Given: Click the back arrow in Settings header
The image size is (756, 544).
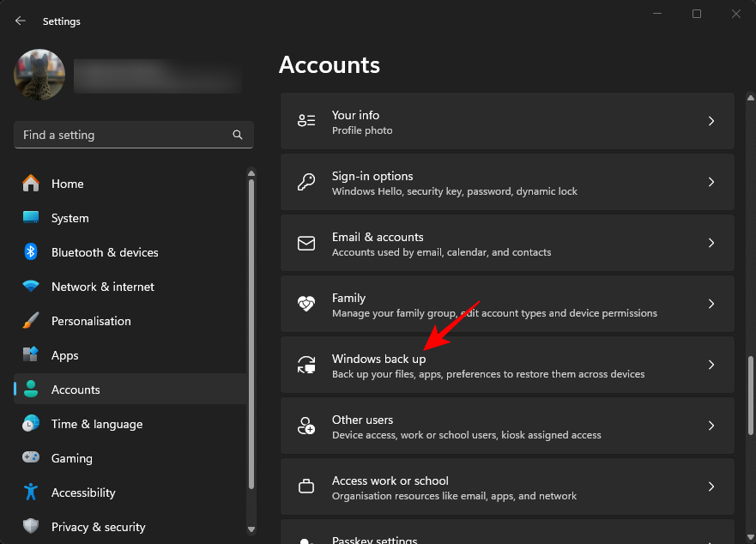Looking at the screenshot, I should click(x=21, y=21).
